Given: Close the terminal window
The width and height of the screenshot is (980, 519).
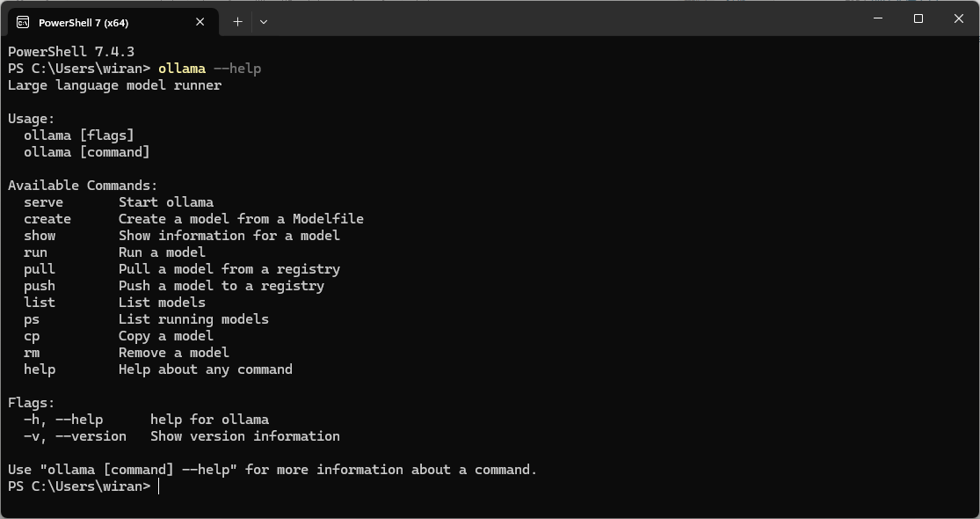Looking at the screenshot, I should 959,18.
